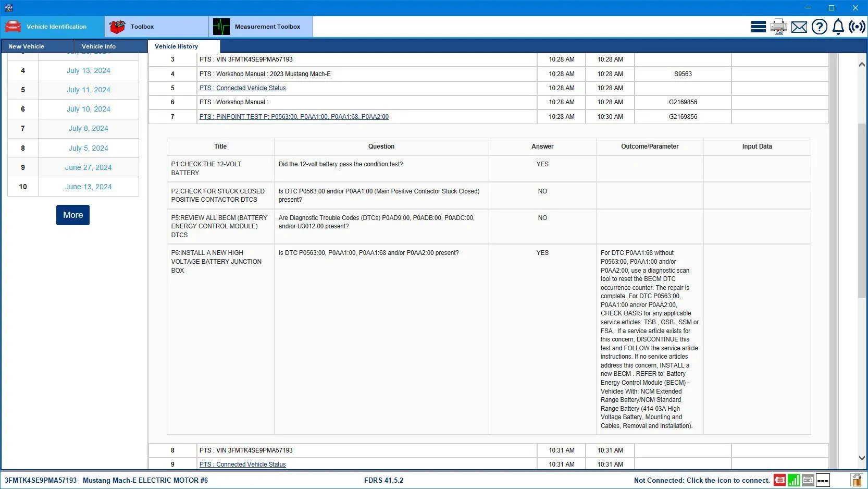Click the Title column header
The width and height of the screenshot is (868, 489).
click(x=220, y=146)
